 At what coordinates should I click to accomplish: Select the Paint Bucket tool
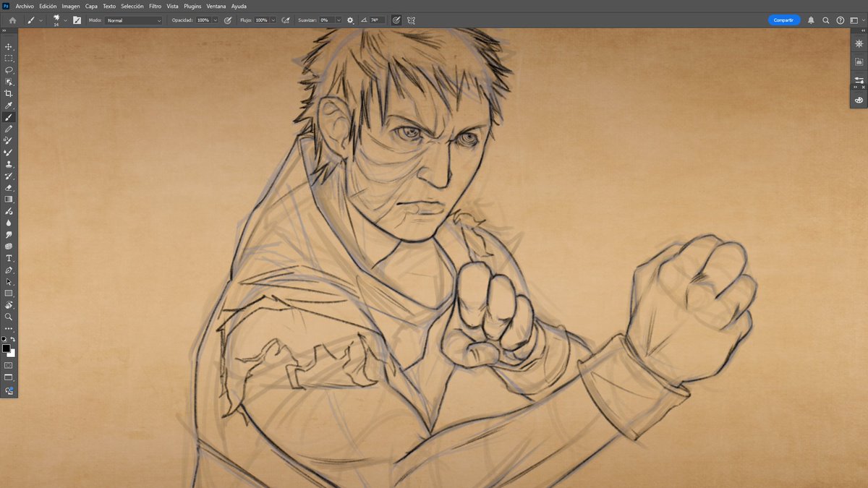(9, 211)
